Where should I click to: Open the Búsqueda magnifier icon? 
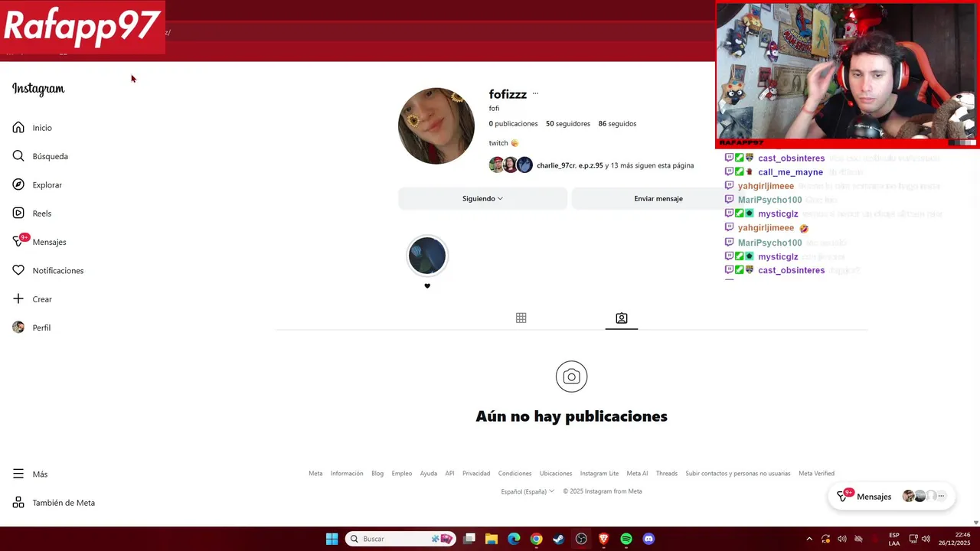coord(18,156)
